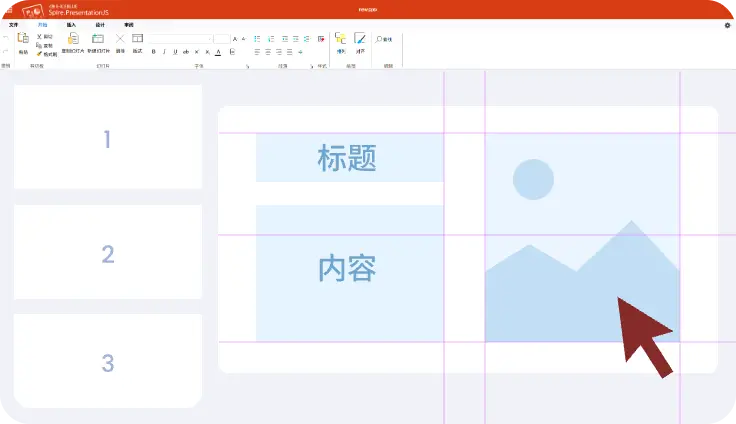Screen dimensions: 736x424
Task: Toggle Bold formatting
Action: point(153,52)
